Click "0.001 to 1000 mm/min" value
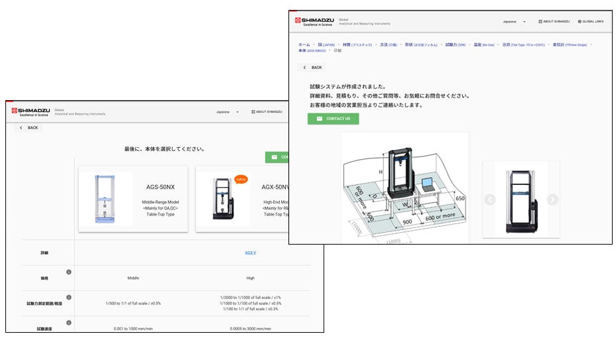Image resolution: width=616 pixels, height=364 pixels. point(133,329)
